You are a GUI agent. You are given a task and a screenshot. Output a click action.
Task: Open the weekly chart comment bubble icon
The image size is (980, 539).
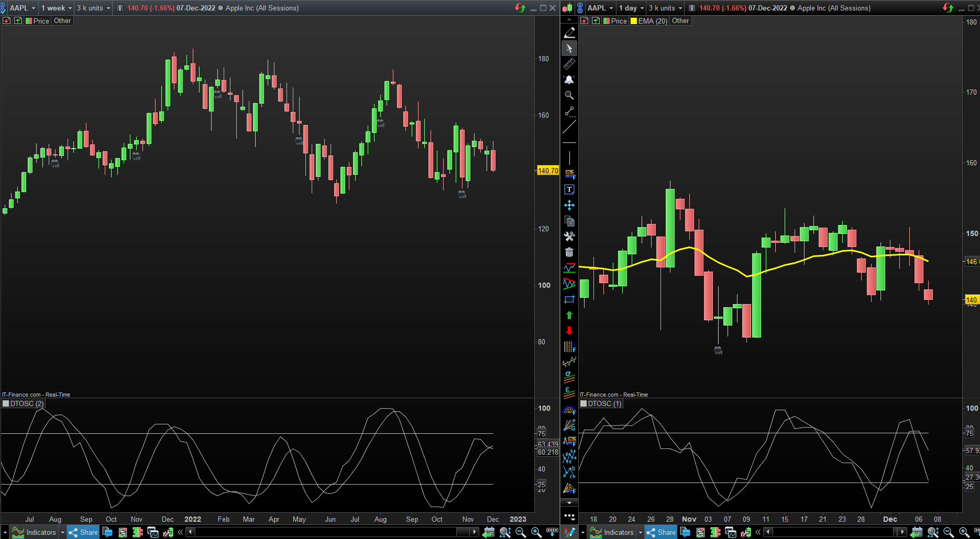pos(108,532)
